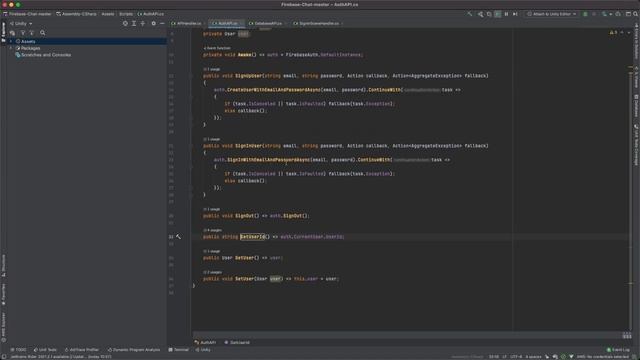Open the Favorites side panel tab
This screenshot has width=640, height=360.
4,295
